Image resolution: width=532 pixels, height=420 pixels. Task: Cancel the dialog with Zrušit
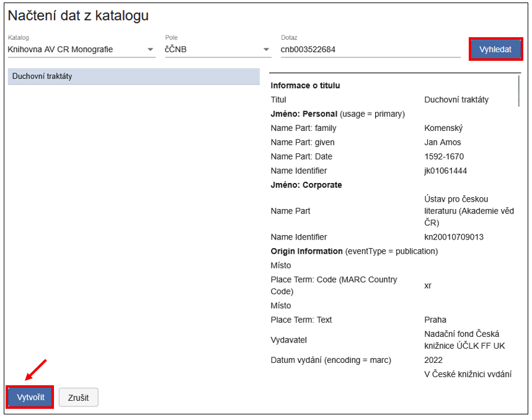click(78, 397)
